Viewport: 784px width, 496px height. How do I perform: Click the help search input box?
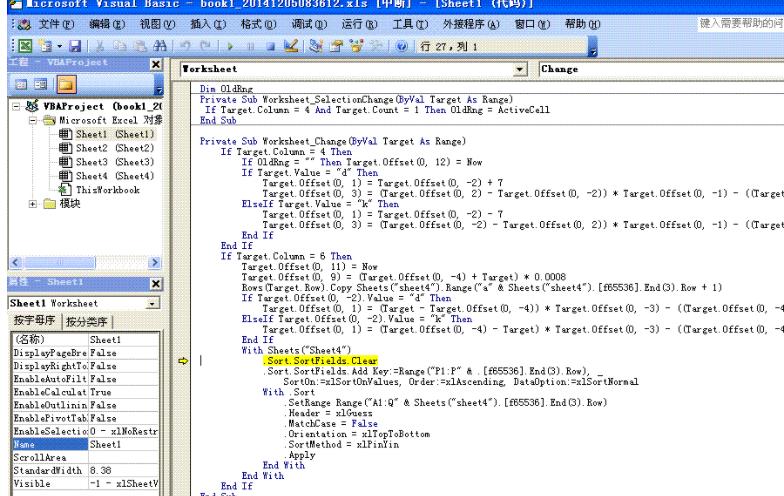click(x=738, y=23)
